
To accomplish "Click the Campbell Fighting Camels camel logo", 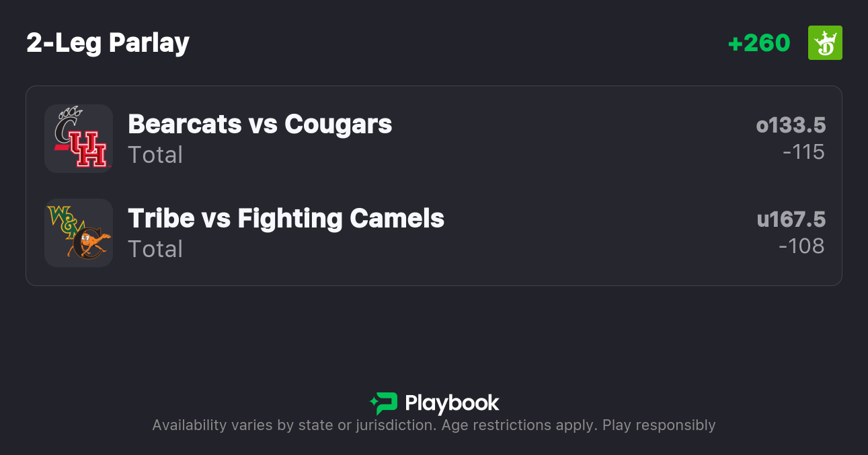I will pos(90,244).
